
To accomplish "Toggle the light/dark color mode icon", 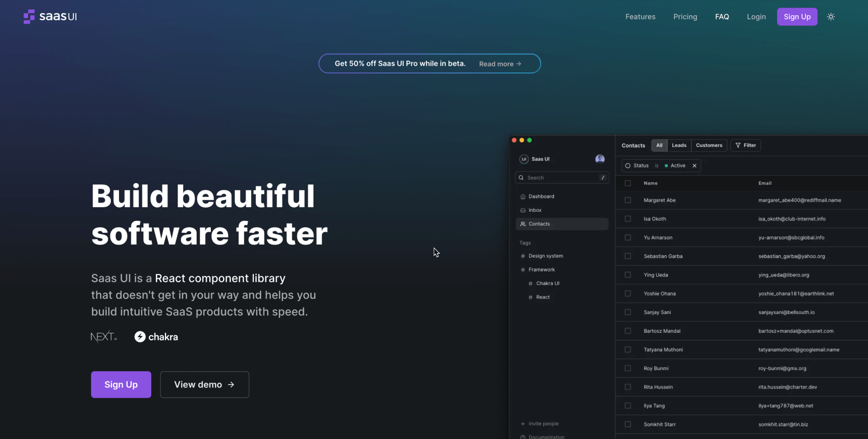I will [831, 17].
